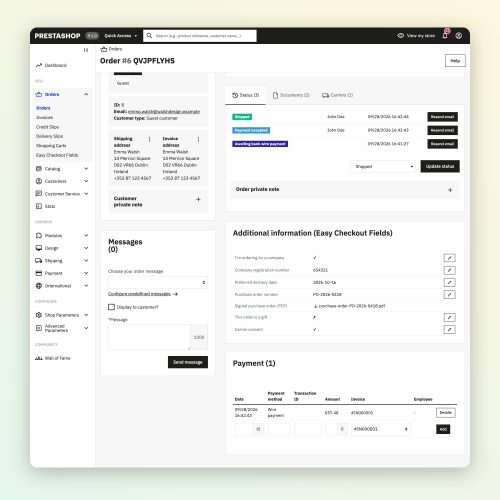This screenshot has width=500, height=500.
Task: Open the invoice dropdown in the payment row
Action: (x=381, y=429)
